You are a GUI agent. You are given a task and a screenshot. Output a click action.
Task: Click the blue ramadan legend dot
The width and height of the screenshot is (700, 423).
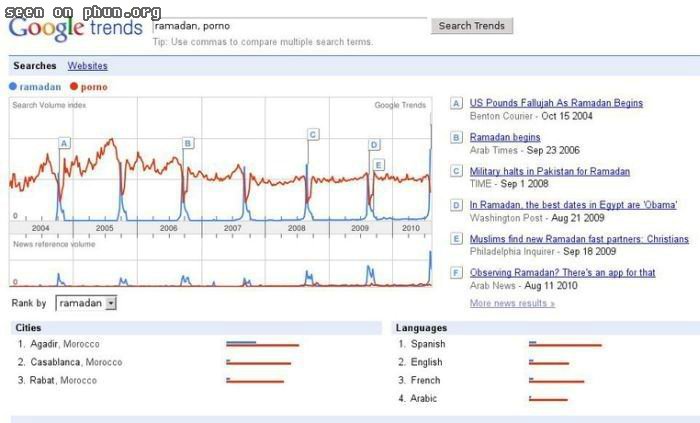click(13, 87)
